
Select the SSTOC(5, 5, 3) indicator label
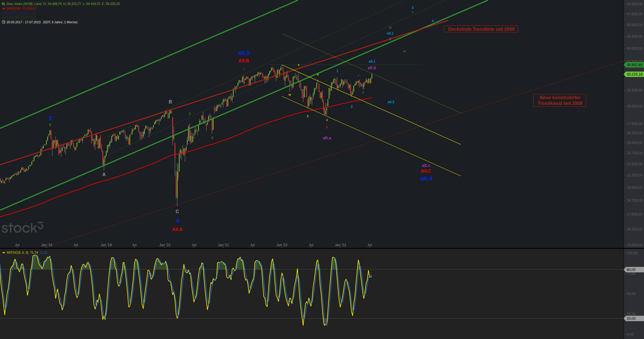18,253
